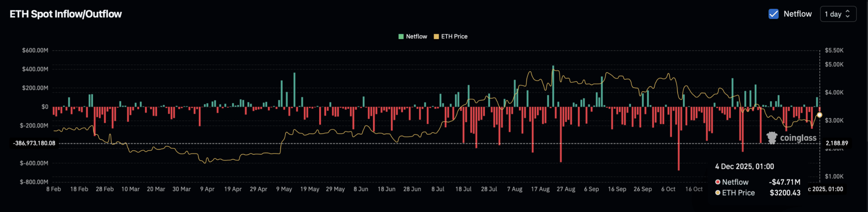
Task: Click the red Netflow dot in tooltip
Action: click(718, 182)
